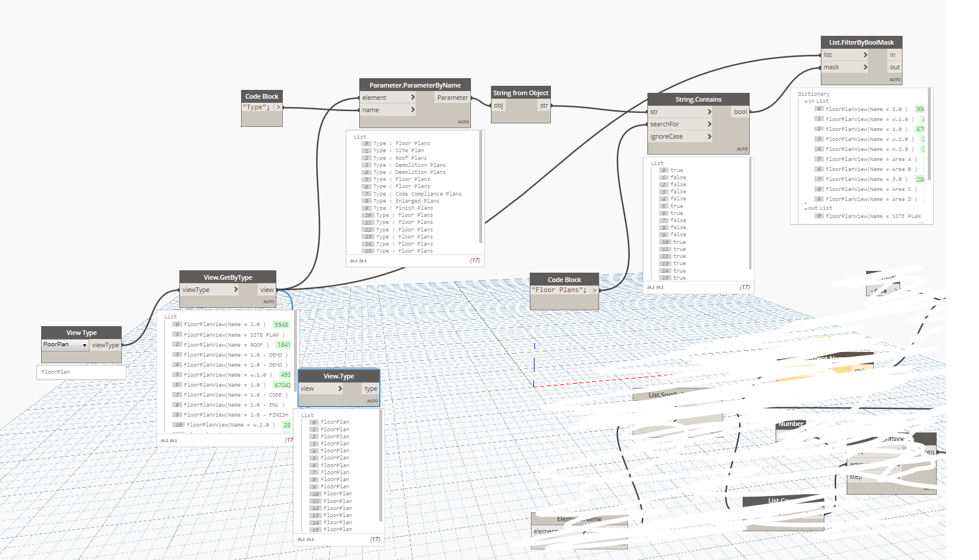Click the list input chevron on List.FilterByBoolMask
The image size is (979, 560).
pos(866,55)
